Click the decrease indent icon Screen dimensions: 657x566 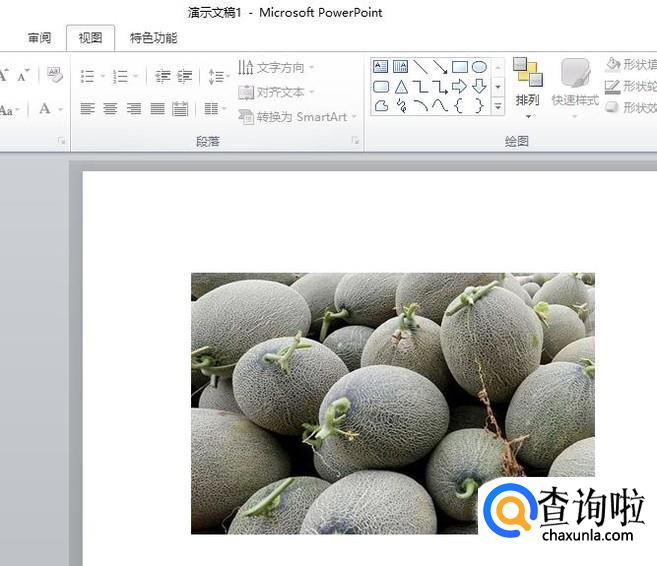(162, 76)
